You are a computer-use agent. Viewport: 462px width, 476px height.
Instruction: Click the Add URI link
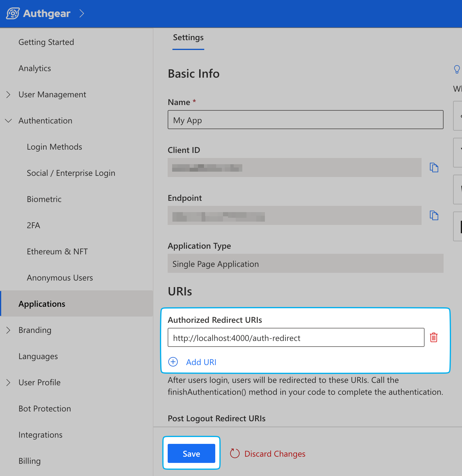click(x=201, y=362)
